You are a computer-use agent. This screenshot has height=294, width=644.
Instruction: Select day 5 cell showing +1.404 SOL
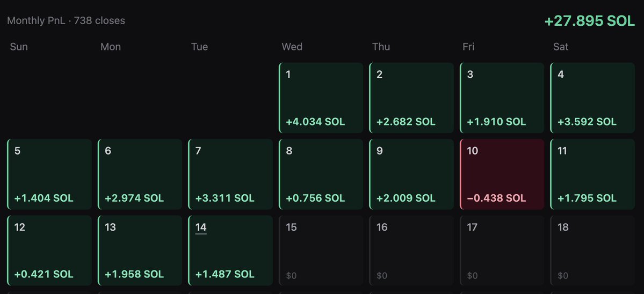click(50, 174)
